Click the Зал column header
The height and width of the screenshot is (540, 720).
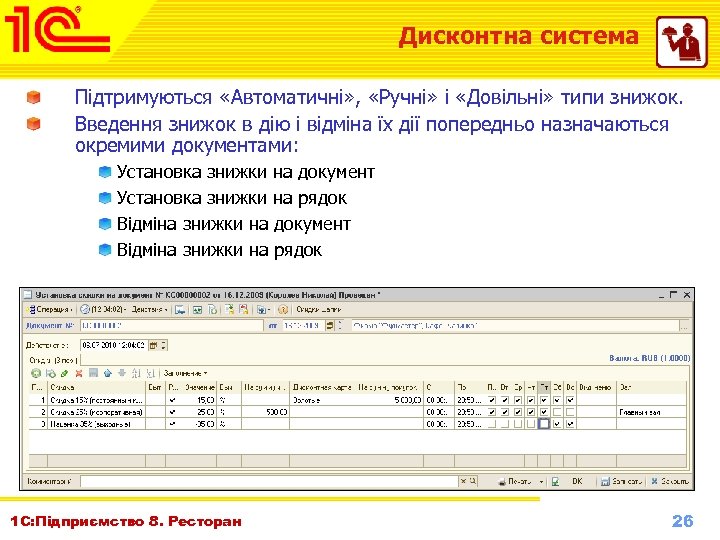tap(651, 387)
